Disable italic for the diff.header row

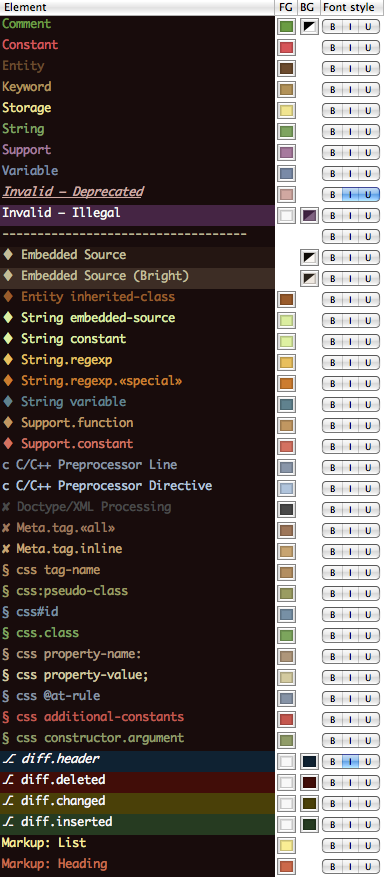350,761
